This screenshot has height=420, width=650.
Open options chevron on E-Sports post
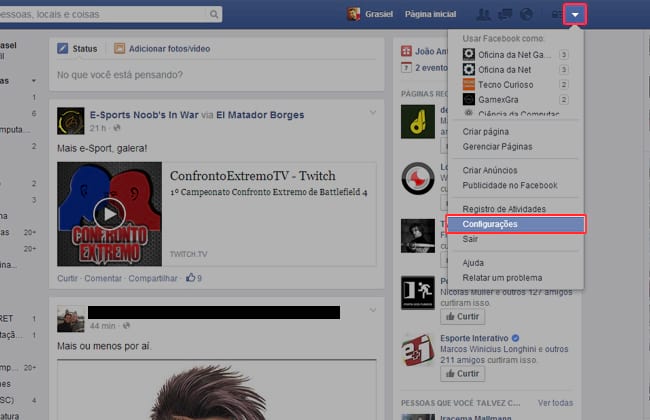(x=373, y=112)
